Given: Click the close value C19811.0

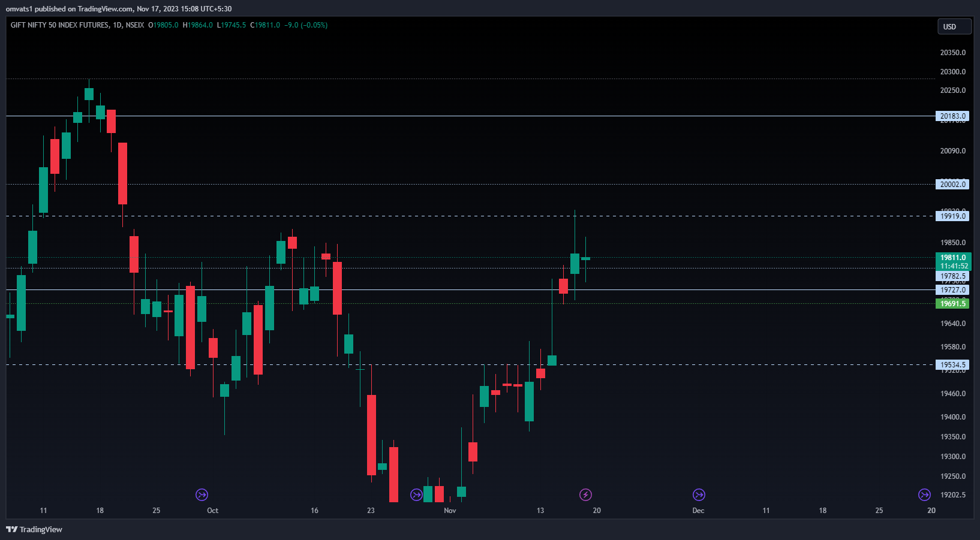Looking at the screenshot, I should 265,25.
